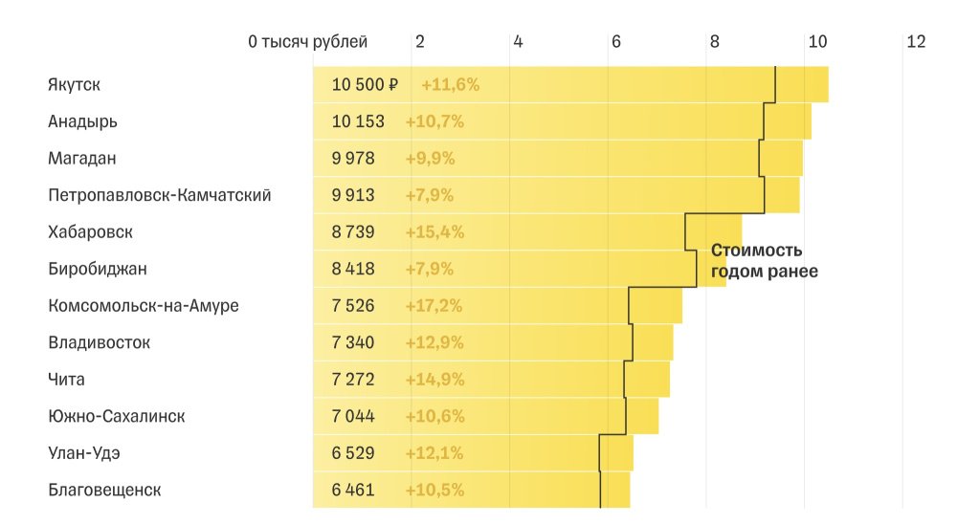Click the +15,4% percentage for Хабаровск
The height and width of the screenshot is (525, 980).
[434, 232]
